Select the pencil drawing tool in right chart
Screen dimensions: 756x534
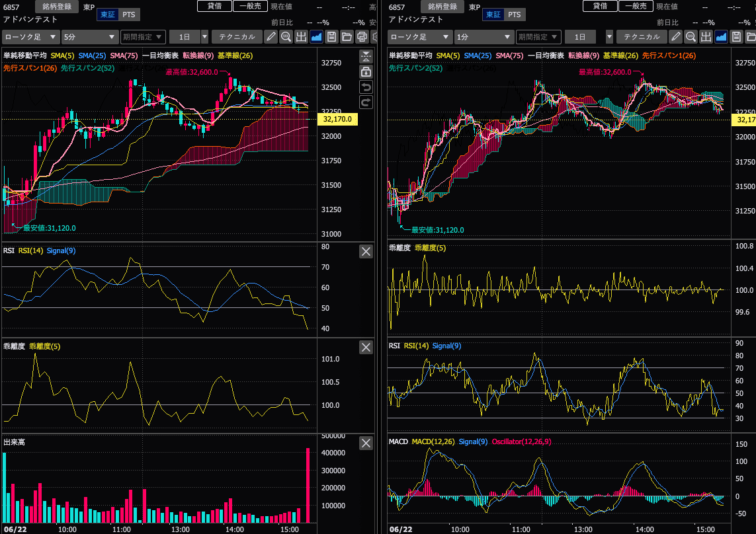coord(676,36)
